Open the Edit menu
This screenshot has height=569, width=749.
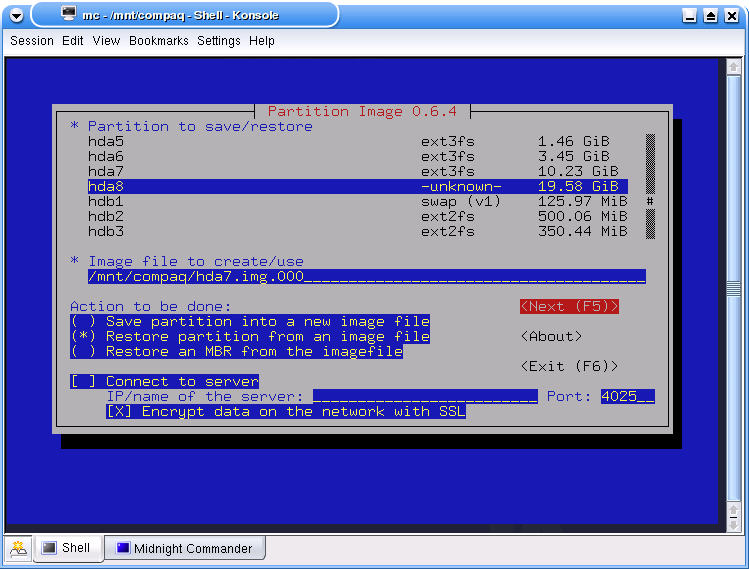(73, 41)
